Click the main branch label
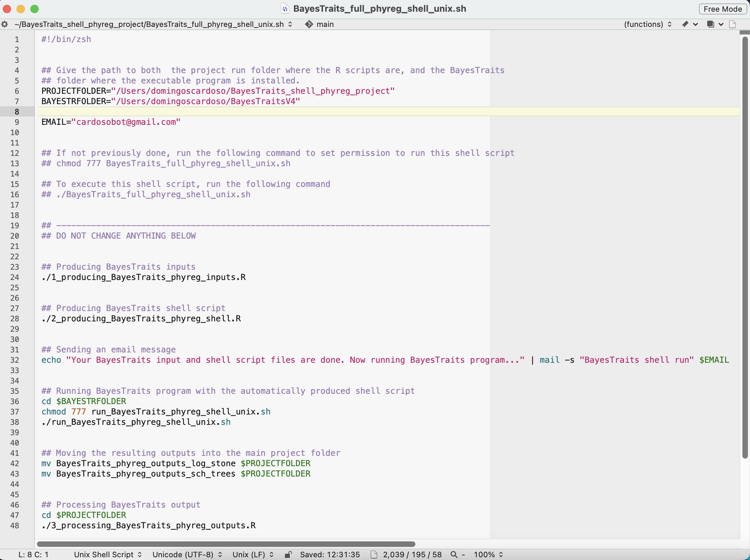Screen dimensions: 750x560 click(x=325, y=24)
